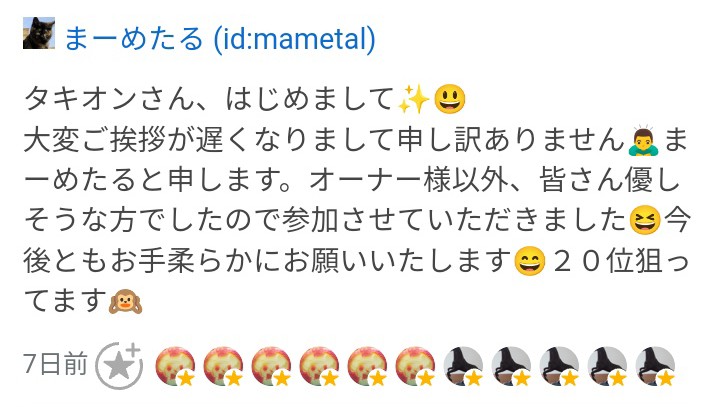Click the see-no-evil monkey emoji
This screenshot has width=720, height=407.
tap(125, 301)
